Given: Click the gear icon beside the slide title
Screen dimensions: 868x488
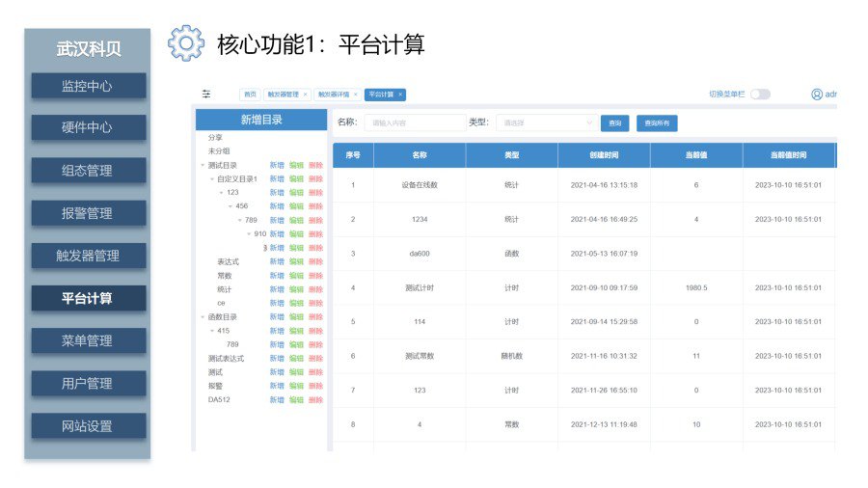Looking at the screenshot, I should tap(186, 43).
